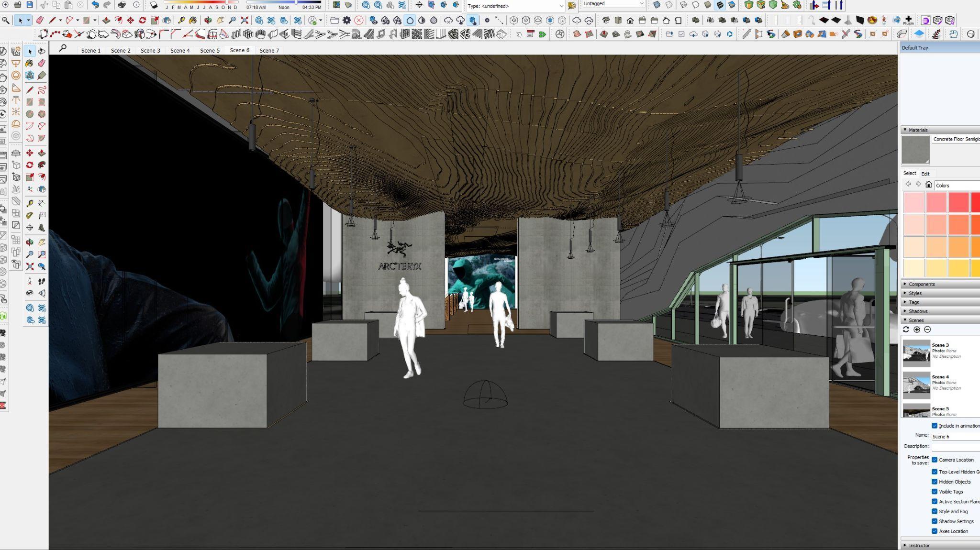Open the Edit tab in Materials

(925, 174)
